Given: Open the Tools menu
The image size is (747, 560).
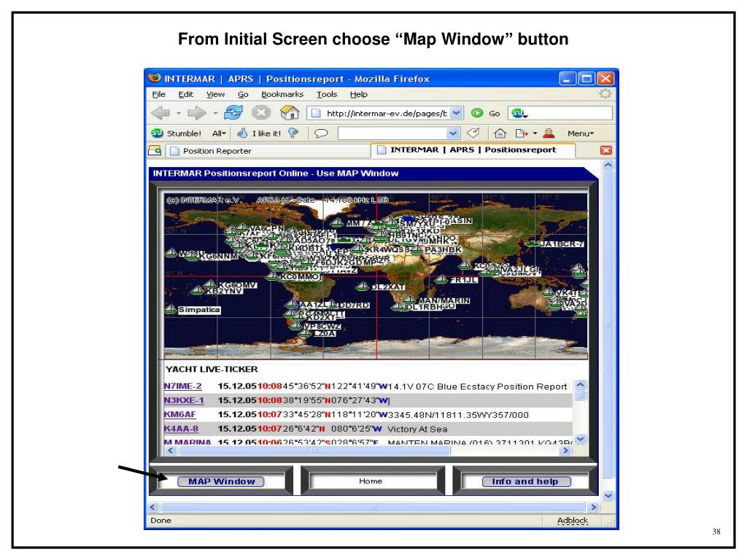Looking at the screenshot, I should [x=327, y=94].
